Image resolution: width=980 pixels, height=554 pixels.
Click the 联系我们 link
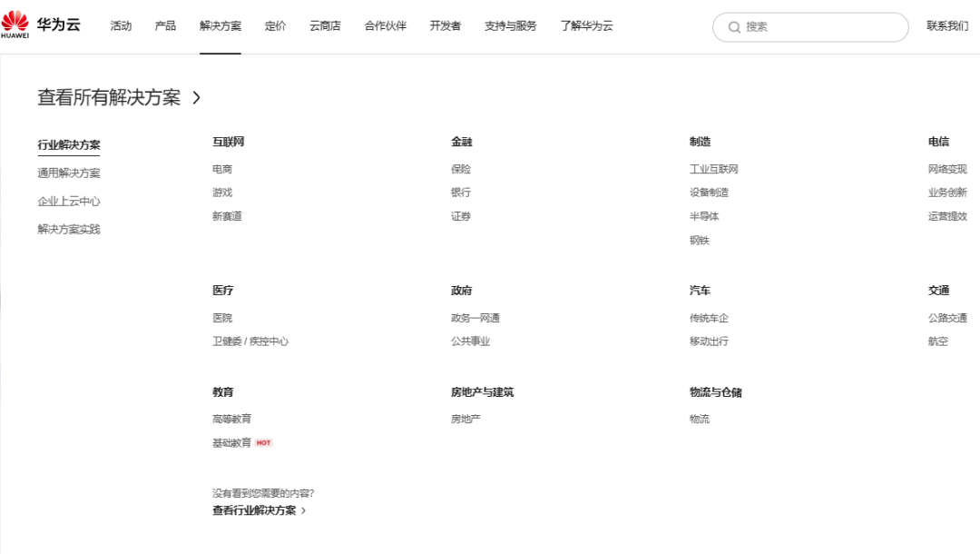point(947,25)
